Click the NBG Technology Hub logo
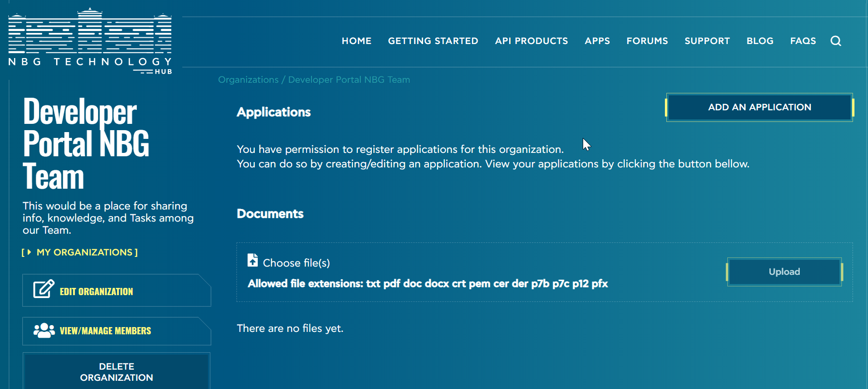The image size is (868, 389). click(x=90, y=42)
